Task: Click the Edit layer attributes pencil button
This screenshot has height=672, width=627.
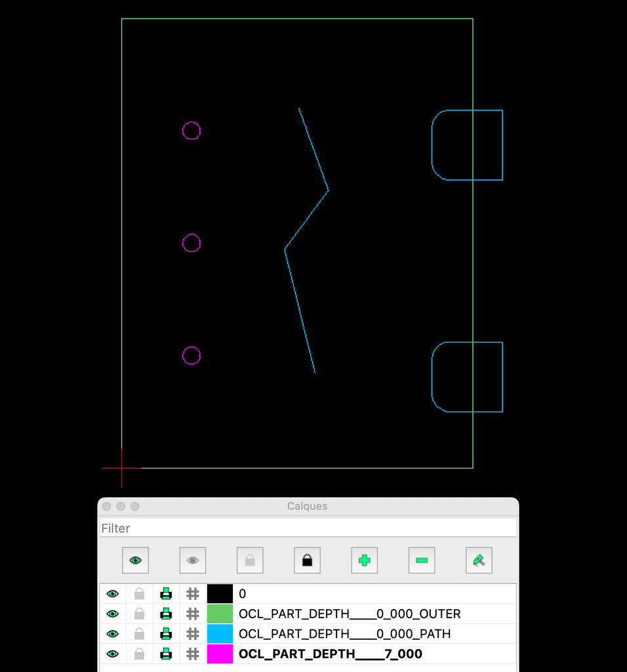Action: pyautogui.click(x=479, y=560)
